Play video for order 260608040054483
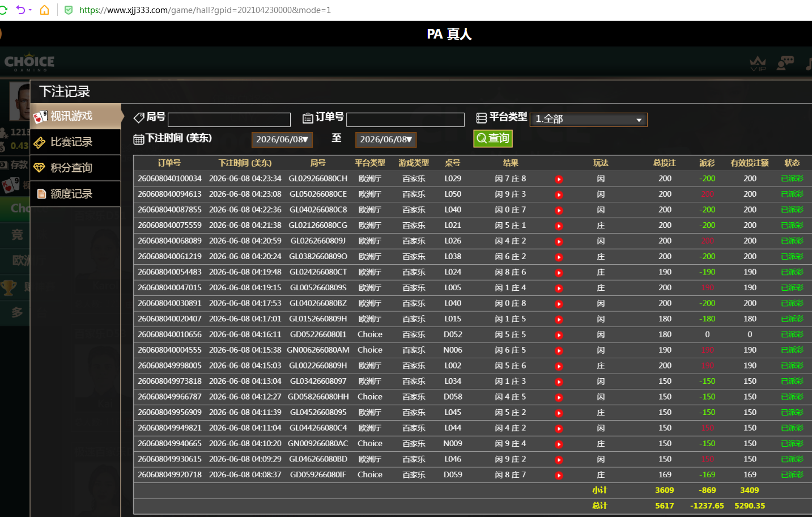This screenshot has width=812, height=517. 559,273
